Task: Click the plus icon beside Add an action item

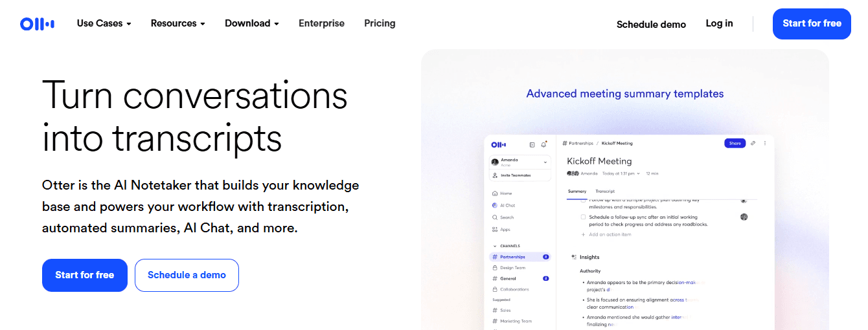Action: [583, 234]
